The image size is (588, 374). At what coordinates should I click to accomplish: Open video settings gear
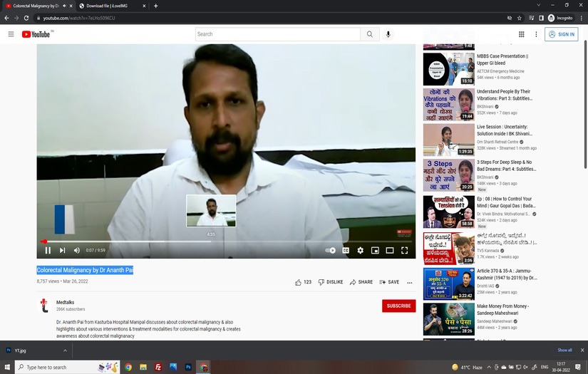pyautogui.click(x=361, y=250)
